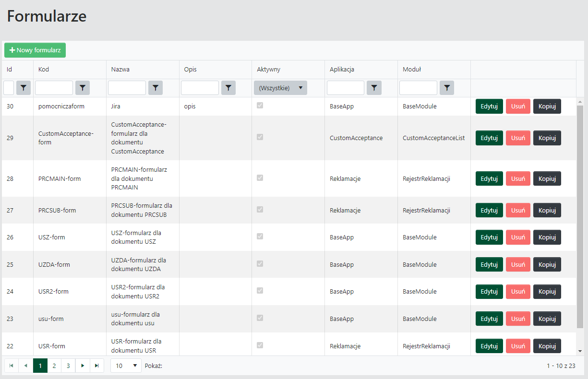Open the filter for the Moduł column
Screen dimensions: 588x379
(x=446, y=88)
